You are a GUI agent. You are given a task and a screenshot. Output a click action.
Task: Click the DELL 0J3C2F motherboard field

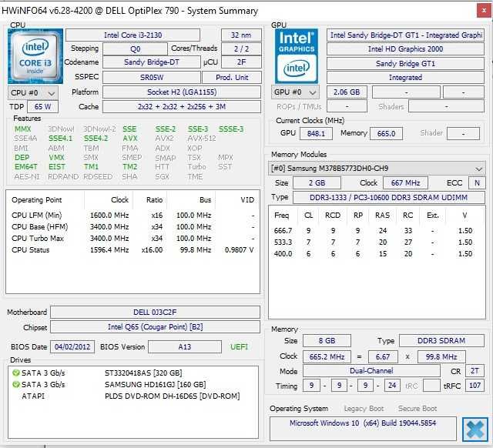(x=155, y=313)
